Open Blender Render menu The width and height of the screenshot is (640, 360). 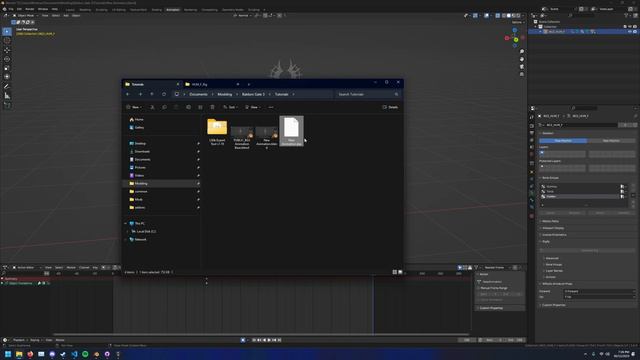[x=30, y=9]
